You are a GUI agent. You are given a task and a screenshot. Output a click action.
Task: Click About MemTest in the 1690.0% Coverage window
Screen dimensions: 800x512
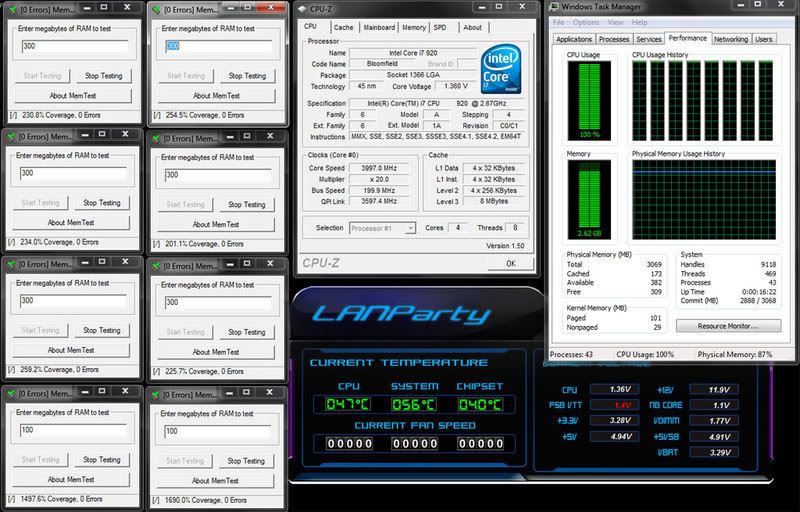215,481
